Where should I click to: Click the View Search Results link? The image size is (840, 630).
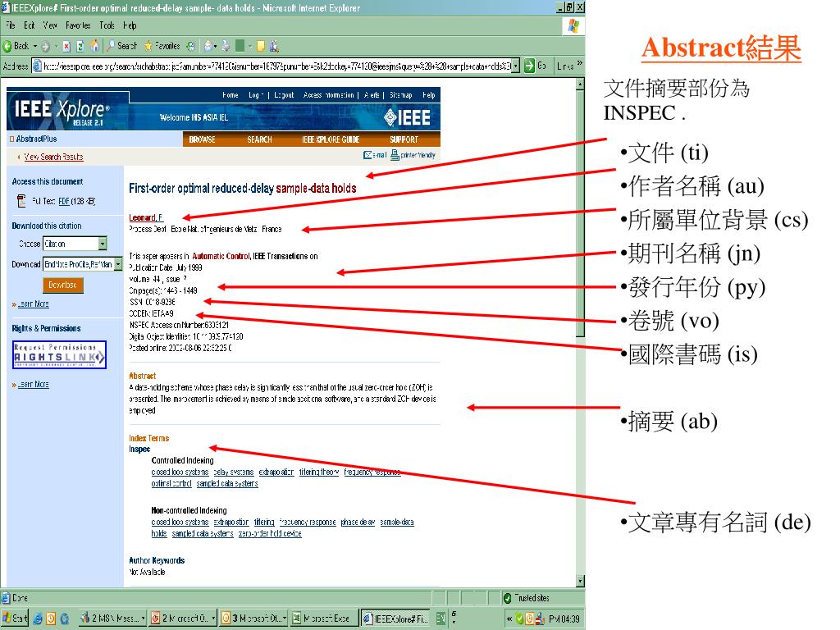tap(53, 157)
